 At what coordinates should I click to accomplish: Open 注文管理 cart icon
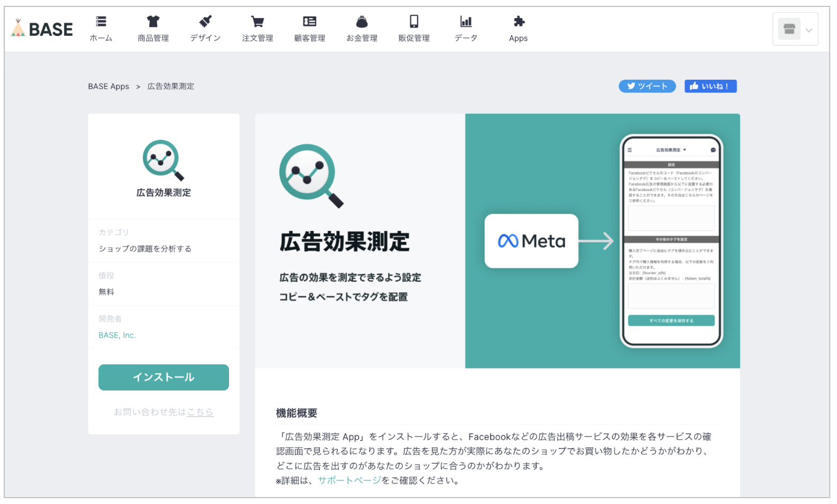point(257,21)
